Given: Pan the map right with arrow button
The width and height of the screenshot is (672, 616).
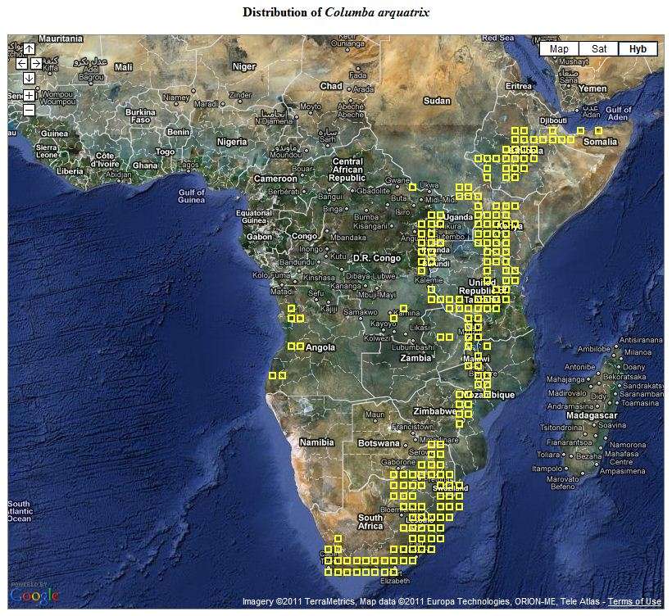Looking at the screenshot, I should (36, 63).
